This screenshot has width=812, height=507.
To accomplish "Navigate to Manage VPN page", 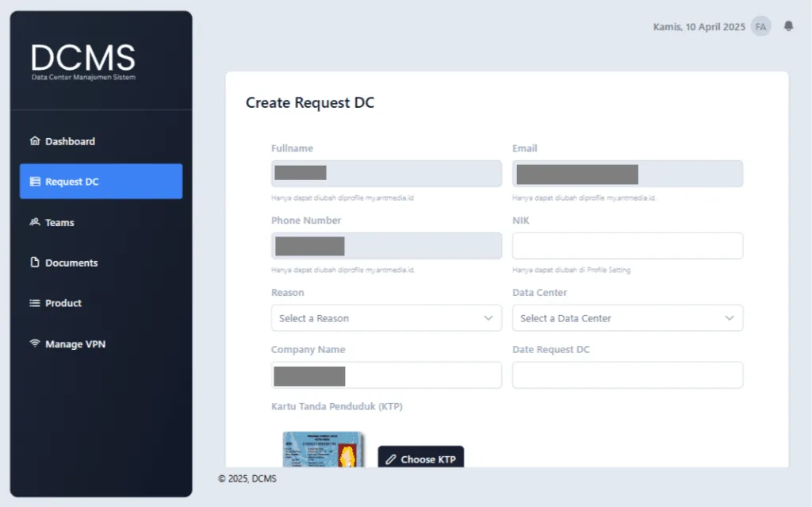I will (x=75, y=344).
